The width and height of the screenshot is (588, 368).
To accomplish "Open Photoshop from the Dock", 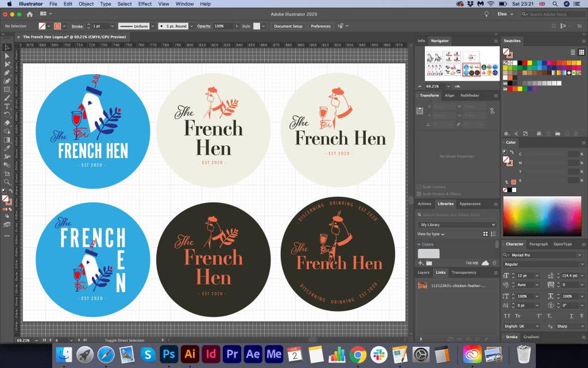I will point(169,354).
